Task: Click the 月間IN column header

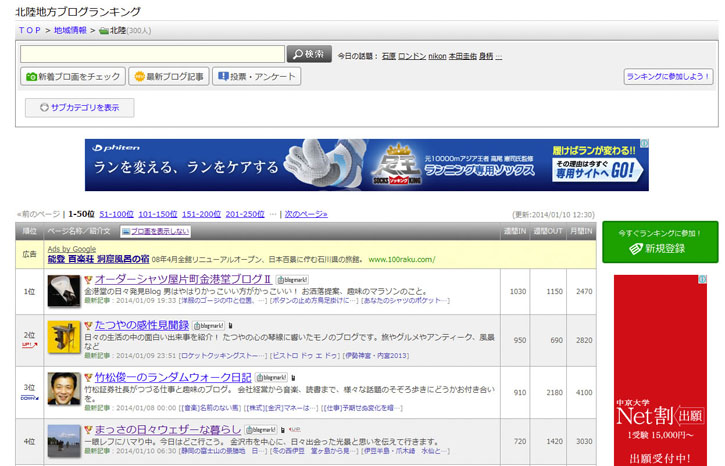Action: click(581, 231)
